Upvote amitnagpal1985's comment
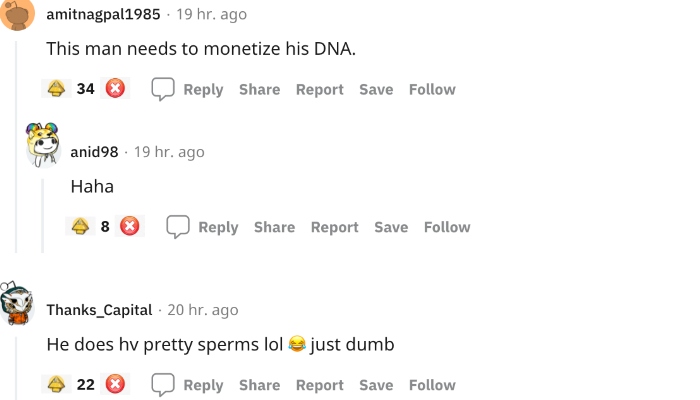This screenshot has width=700, height=400. (x=57, y=89)
